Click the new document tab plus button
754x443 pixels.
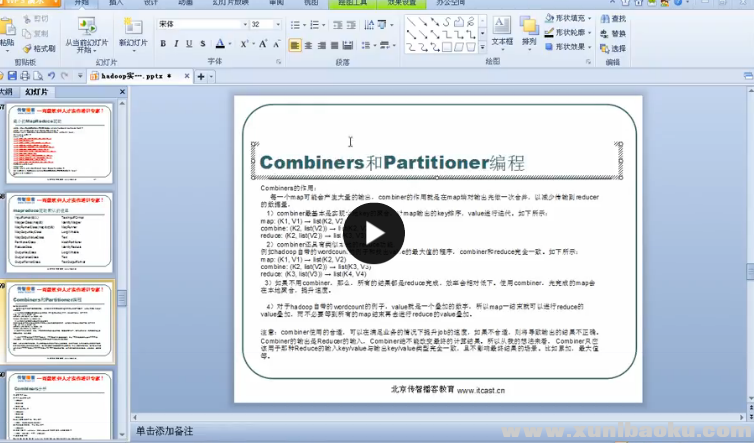[201, 76]
